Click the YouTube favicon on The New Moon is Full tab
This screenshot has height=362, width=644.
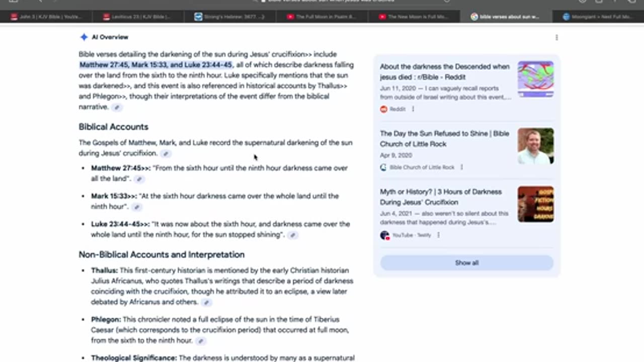pyautogui.click(x=382, y=17)
